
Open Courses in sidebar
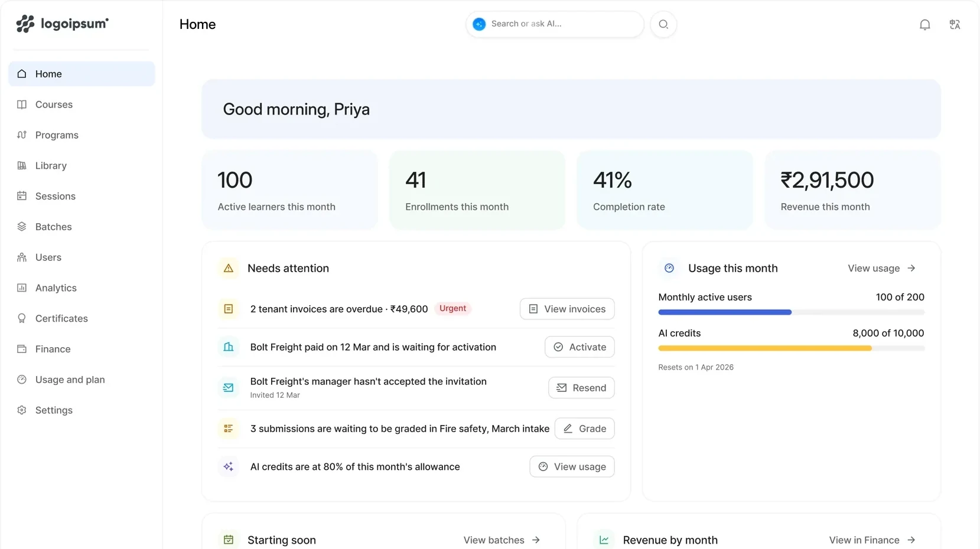tap(82, 104)
